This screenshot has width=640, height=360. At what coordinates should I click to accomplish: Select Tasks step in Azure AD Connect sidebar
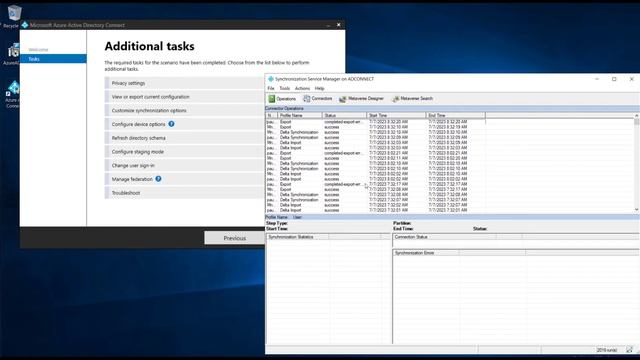coord(53,59)
